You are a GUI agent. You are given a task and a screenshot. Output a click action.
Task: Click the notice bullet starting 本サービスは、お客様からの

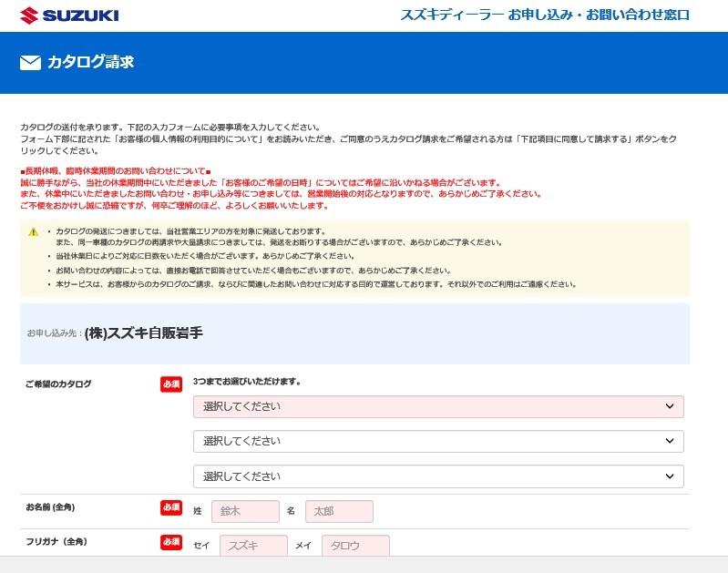coord(316,284)
